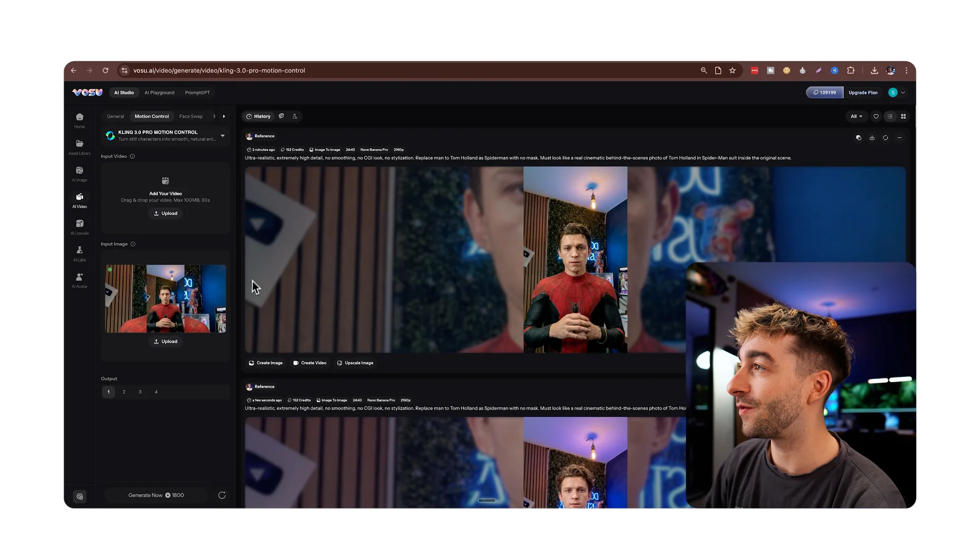
Task: Regenerate the first history entry
Action: click(x=886, y=138)
